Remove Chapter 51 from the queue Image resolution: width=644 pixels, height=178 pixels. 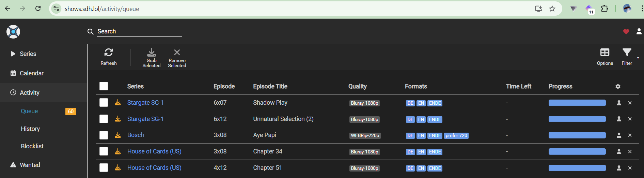[630, 168]
